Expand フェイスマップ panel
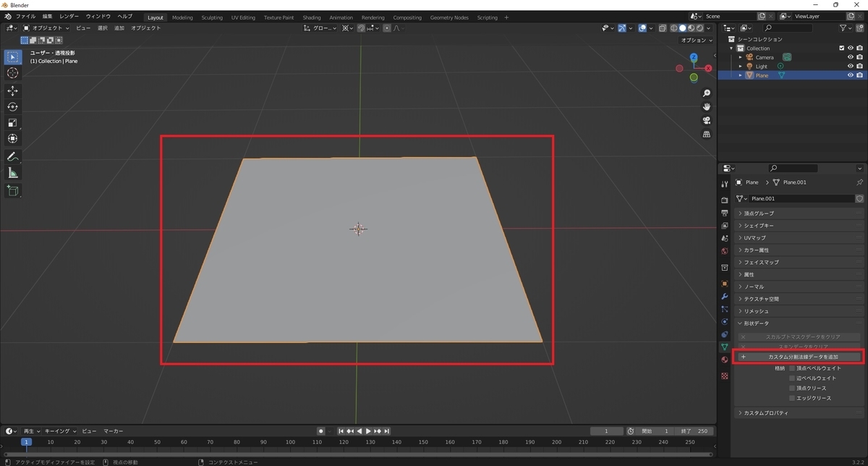 pyautogui.click(x=799, y=262)
